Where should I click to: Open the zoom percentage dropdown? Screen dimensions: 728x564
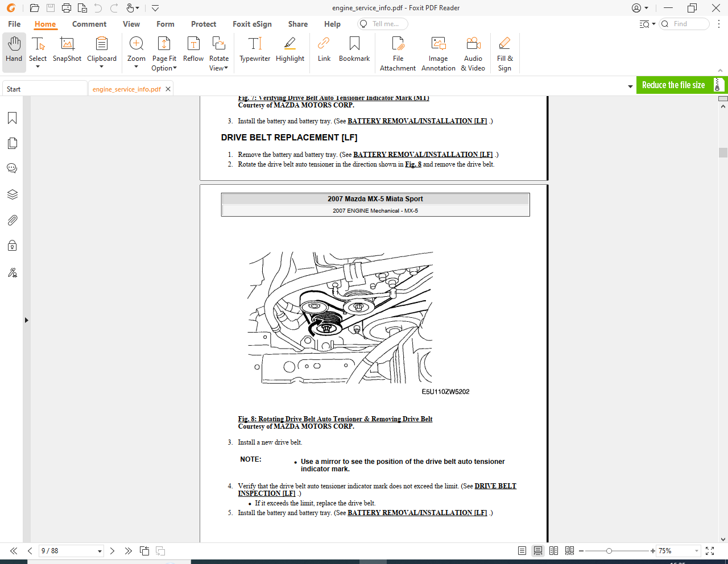coord(697,551)
